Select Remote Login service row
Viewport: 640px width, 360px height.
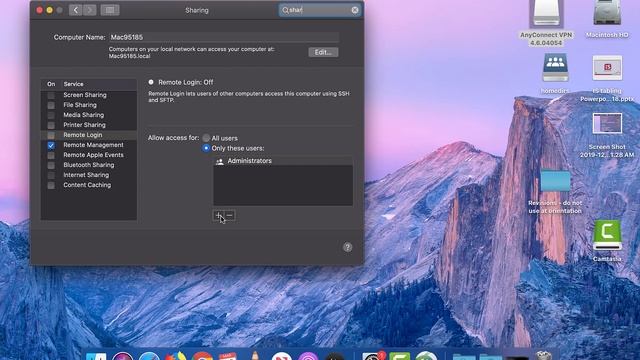[89, 135]
